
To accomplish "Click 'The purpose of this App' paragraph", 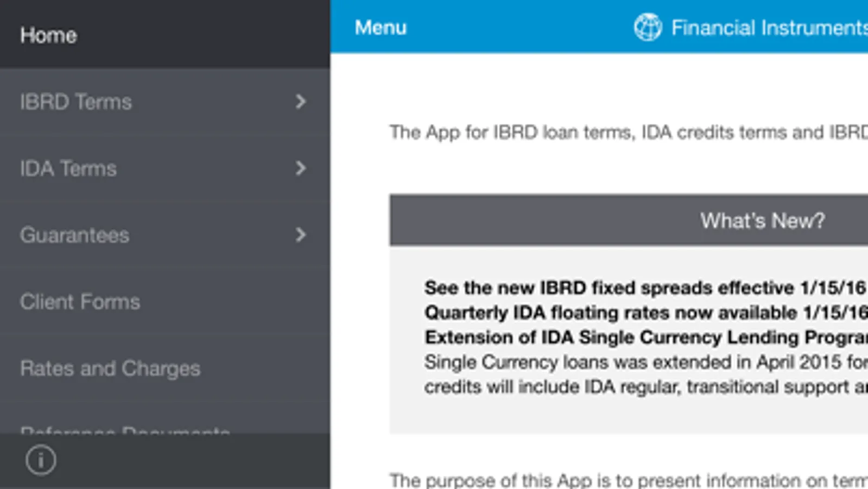I will tap(629, 480).
